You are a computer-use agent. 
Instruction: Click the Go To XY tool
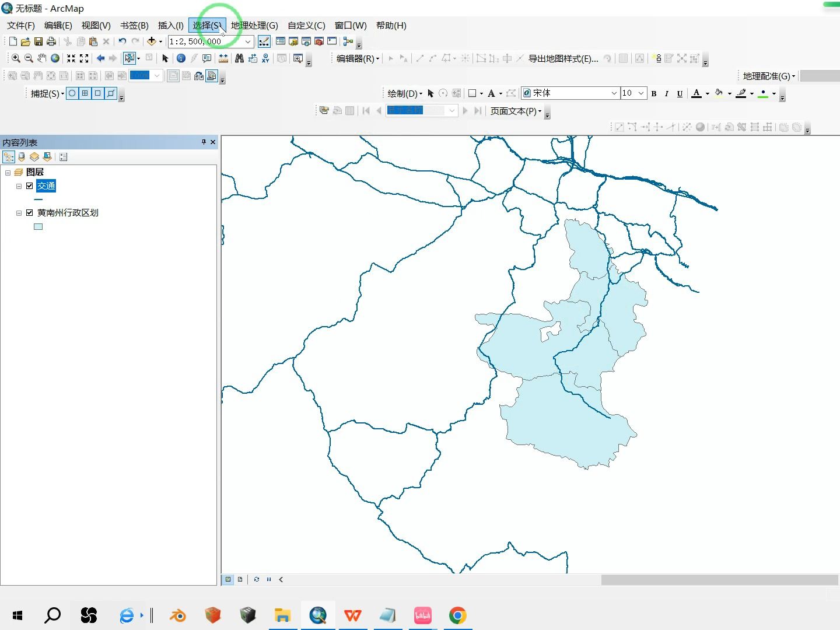(x=265, y=58)
